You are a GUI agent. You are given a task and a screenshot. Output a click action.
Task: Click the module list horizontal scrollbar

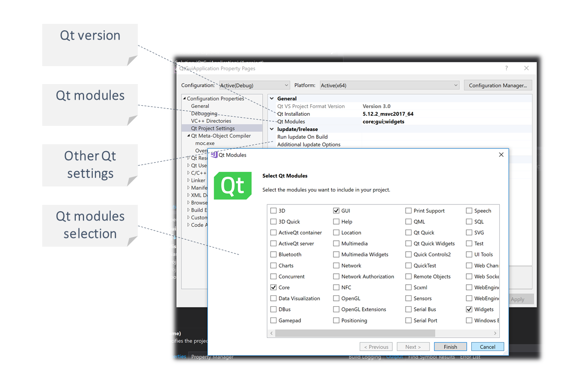[355, 333]
